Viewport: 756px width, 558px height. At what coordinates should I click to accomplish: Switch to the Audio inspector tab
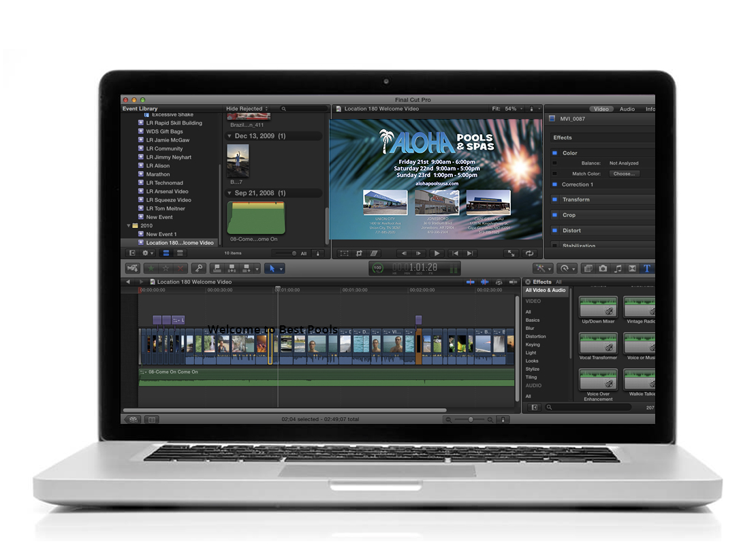click(x=627, y=109)
